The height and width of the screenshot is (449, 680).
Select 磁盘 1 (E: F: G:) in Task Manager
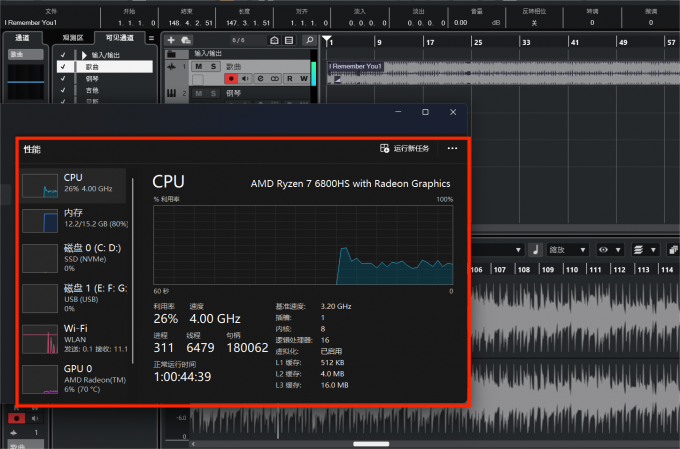tap(75, 298)
